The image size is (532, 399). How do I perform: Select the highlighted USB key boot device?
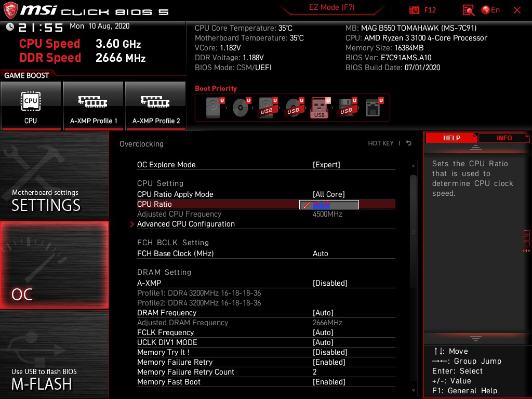[x=320, y=108]
